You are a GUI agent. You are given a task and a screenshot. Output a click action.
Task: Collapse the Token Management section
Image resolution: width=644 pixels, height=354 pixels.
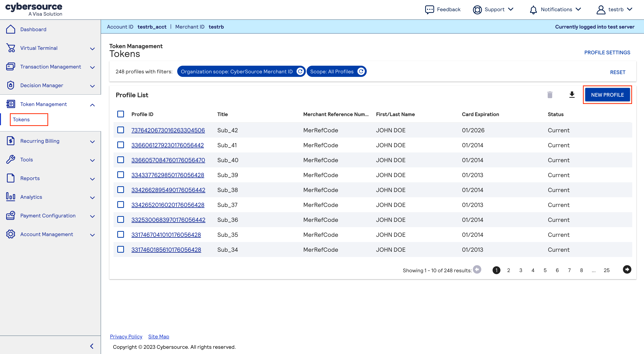(92, 105)
